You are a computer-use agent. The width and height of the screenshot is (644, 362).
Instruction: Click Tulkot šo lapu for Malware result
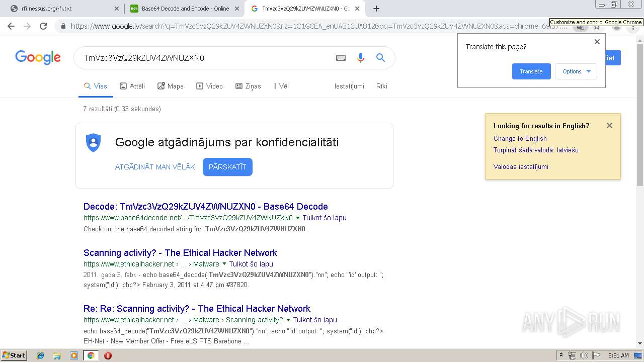point(251,264)
